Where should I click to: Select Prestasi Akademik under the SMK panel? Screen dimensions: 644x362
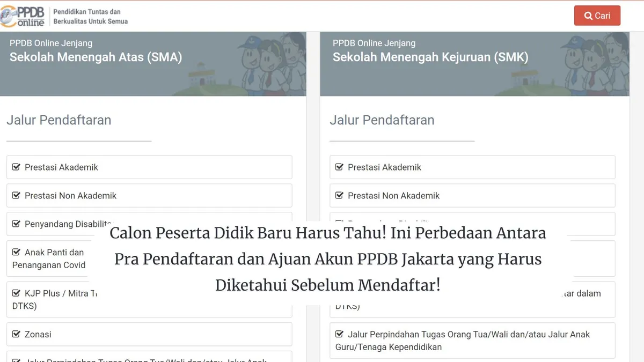[x=472, y=167]
